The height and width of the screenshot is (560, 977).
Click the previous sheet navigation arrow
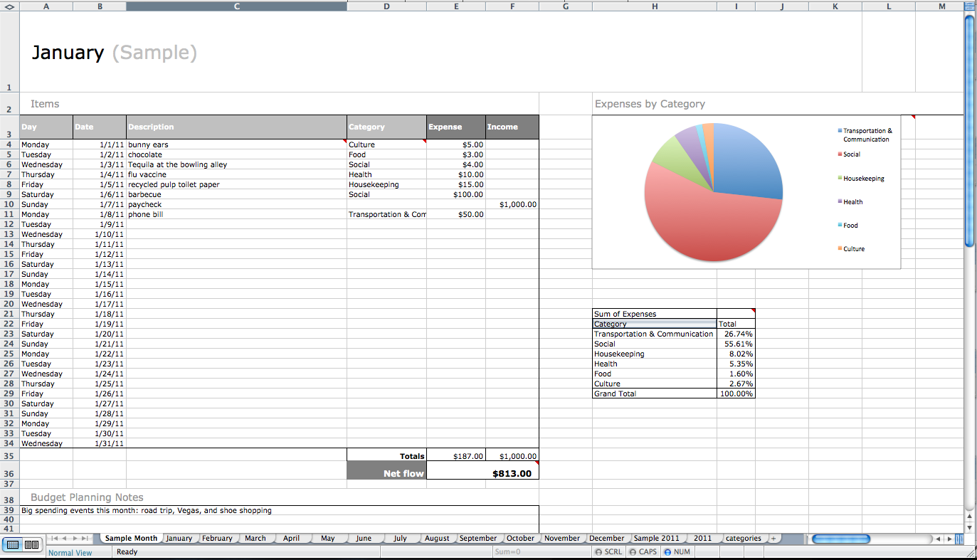point(65,539)
